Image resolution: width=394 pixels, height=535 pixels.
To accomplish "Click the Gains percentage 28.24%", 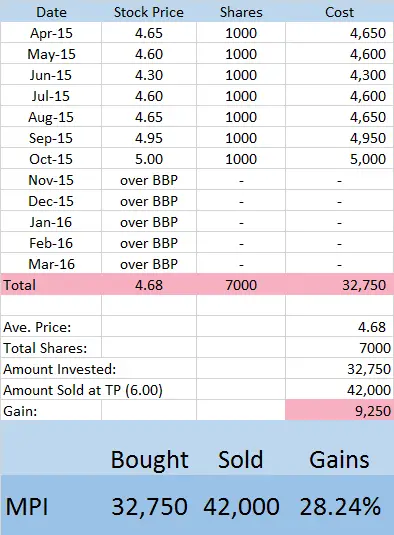I will tap(340, 507).
